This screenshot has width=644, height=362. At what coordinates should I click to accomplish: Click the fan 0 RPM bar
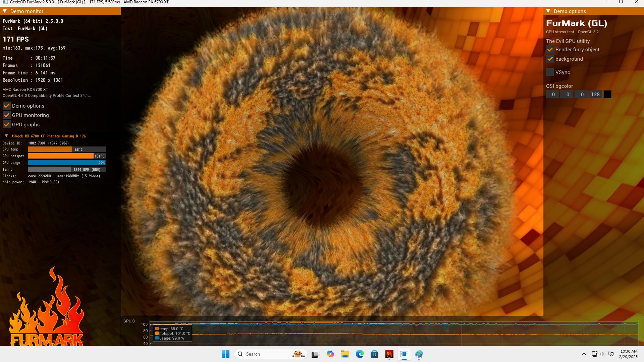pyautogui.click(x=67, y=169)
